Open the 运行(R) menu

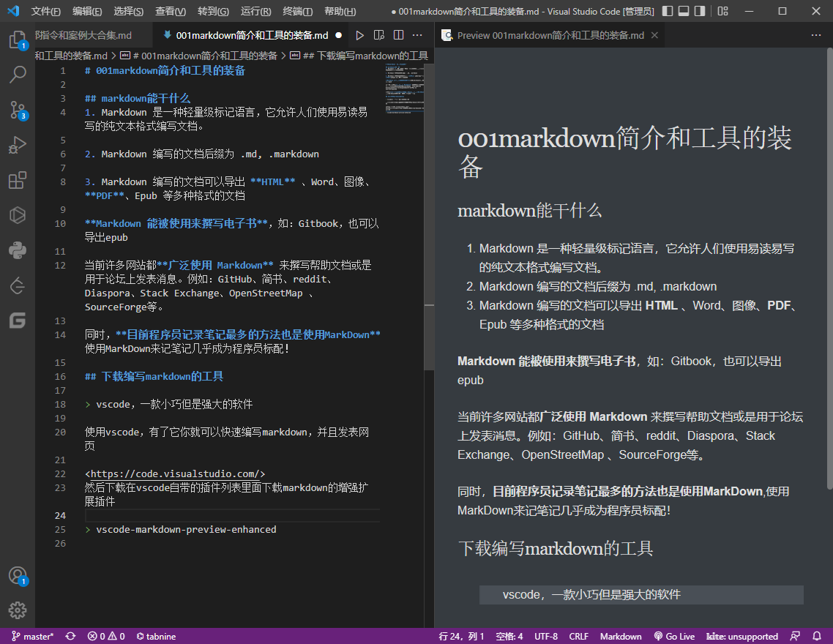255,11
